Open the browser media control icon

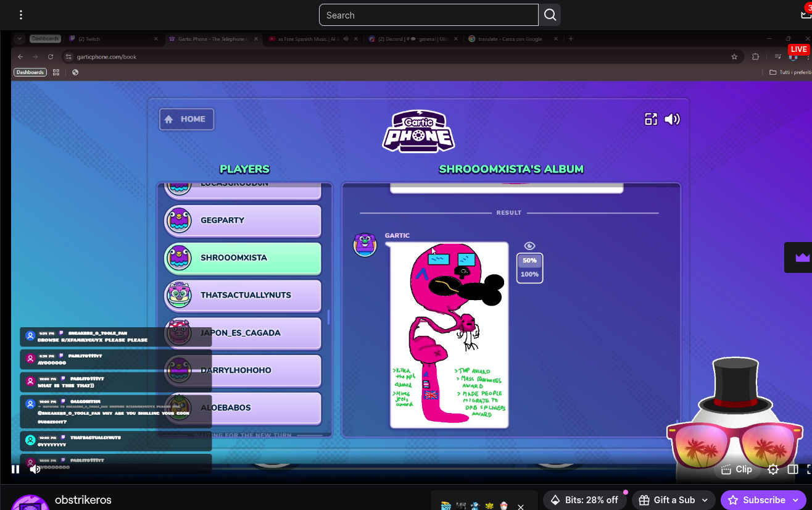click(778, 57)
